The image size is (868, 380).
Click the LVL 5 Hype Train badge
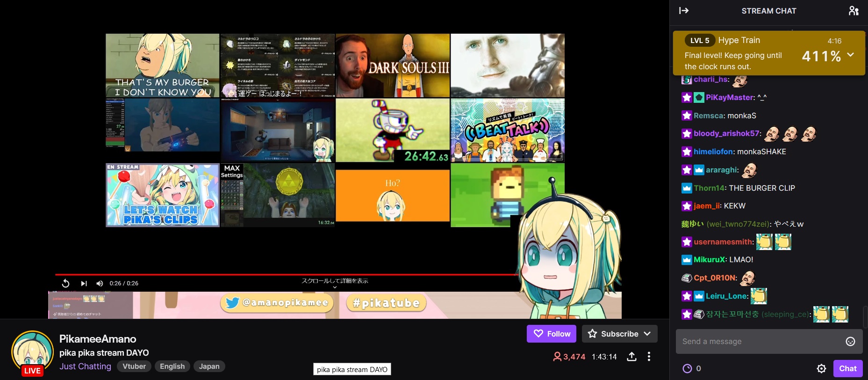tap(700, 41)
